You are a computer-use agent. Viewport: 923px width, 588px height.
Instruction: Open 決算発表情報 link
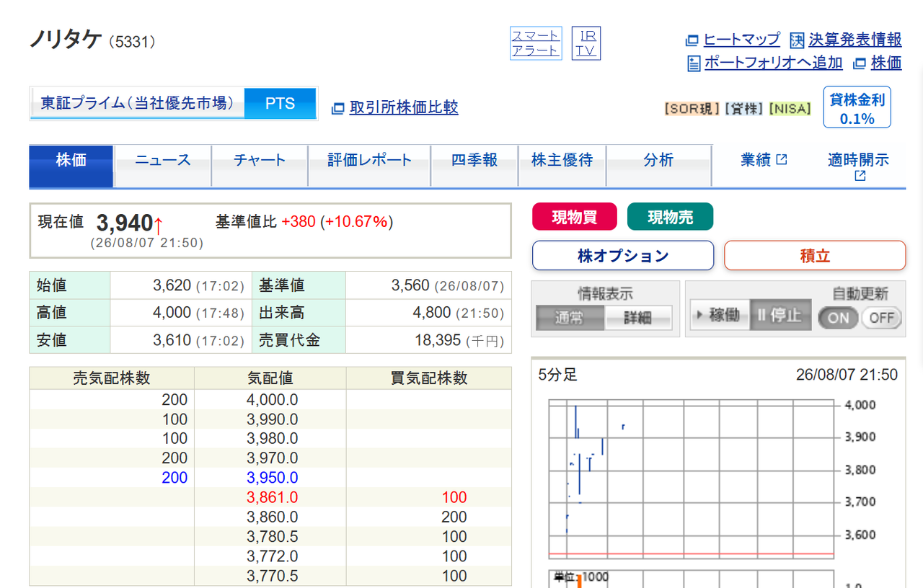pos(855,40)
